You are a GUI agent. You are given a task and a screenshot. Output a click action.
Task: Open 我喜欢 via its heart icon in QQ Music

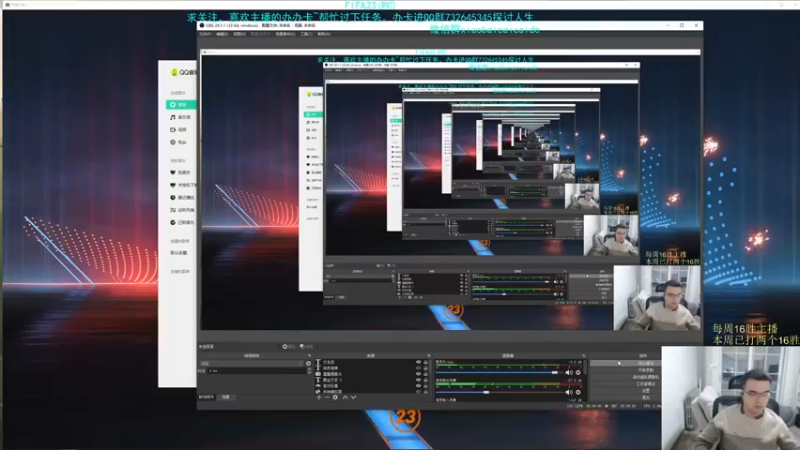point(172,172)
